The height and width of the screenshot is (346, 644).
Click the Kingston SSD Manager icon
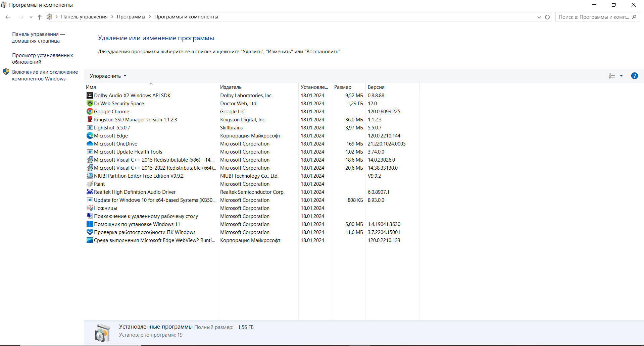click(90, 120)
